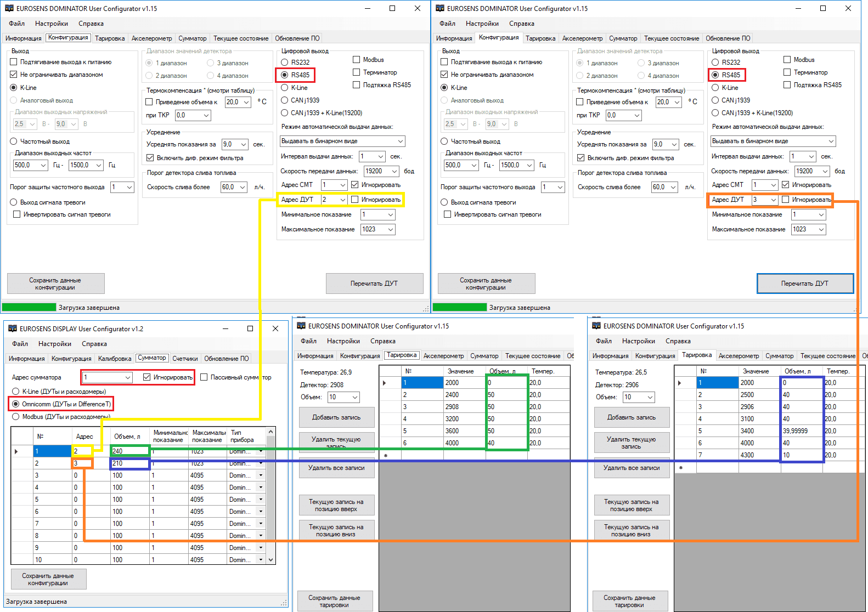Click the app icon of the Детектор 2908 window
Viewport: 868px width, 612px height.
(x=301, y=326)
